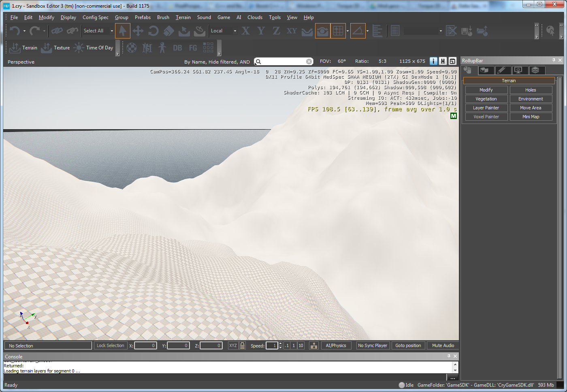The width and height of the screenshot is (567, 392).
Task: Open the FG flow graph editor
Action: (193, 48)
